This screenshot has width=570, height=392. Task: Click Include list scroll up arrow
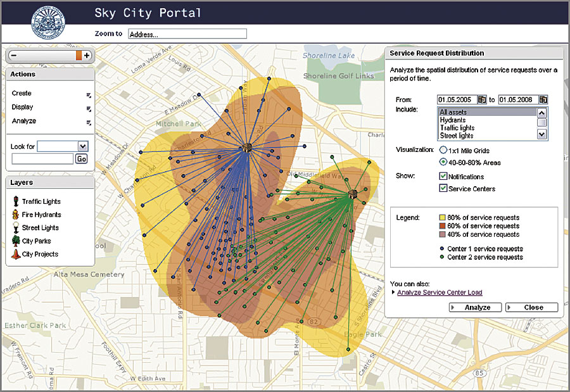pyautogui.click(x=541, y=113)
